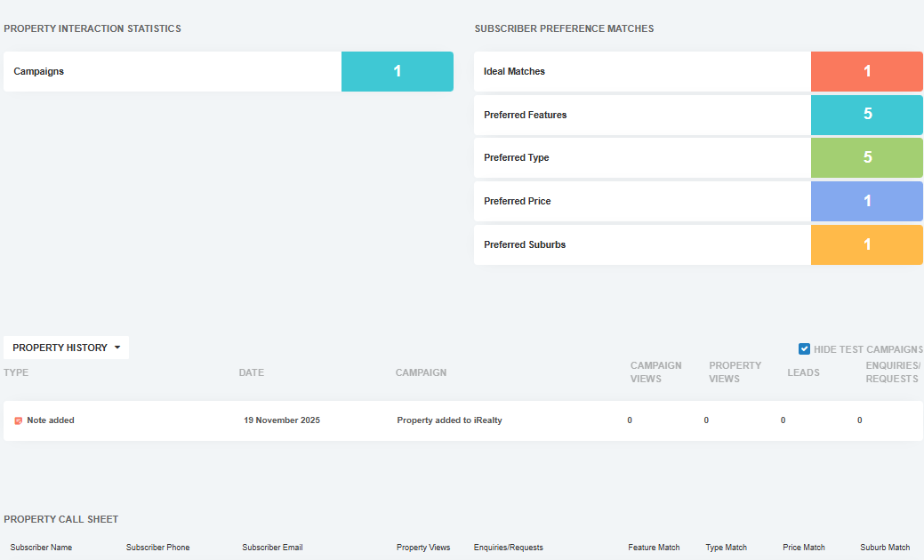Select the Preferred Price blue count badge
The width and height of the screenshot is (924, 560).
click(x=866, y=201)
